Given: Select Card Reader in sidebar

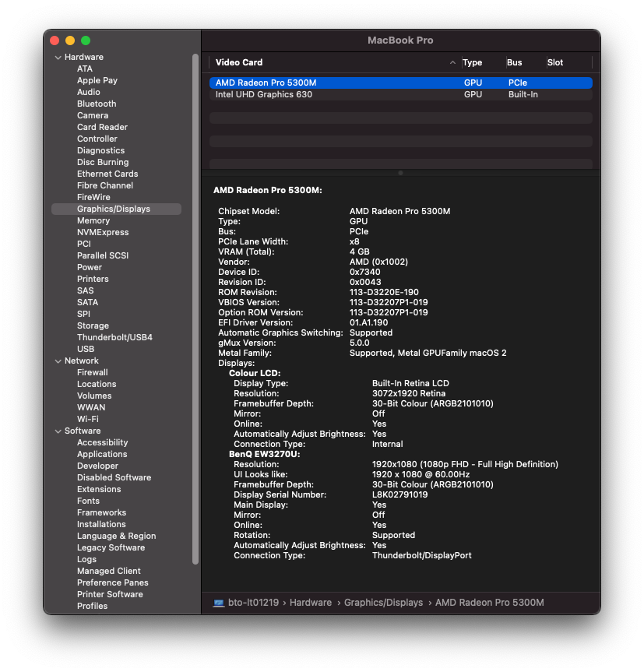Looking at the screenshot, I should [x=103, y=127].
